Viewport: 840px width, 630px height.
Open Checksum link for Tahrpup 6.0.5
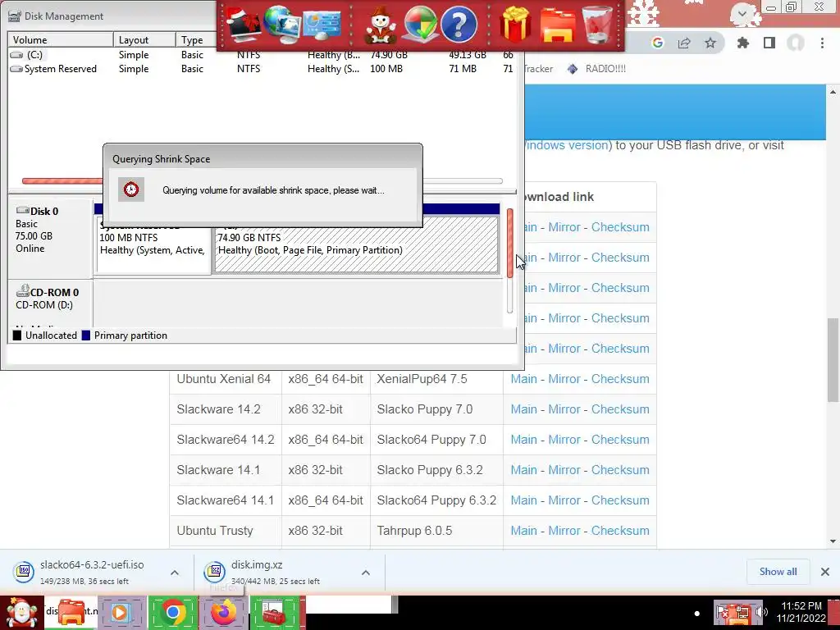pos(620,531)
